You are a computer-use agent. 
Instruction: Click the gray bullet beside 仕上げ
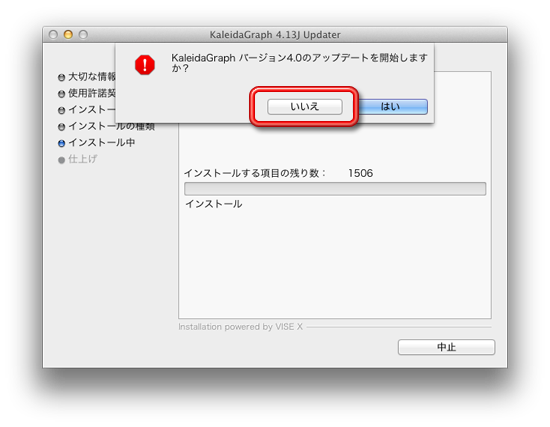61,160
